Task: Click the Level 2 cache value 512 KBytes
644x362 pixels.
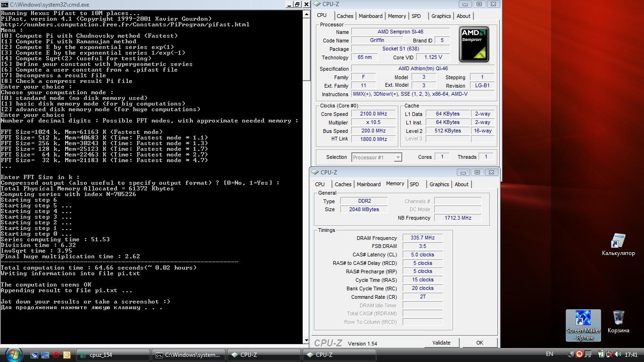Action: tap(448, 131)
